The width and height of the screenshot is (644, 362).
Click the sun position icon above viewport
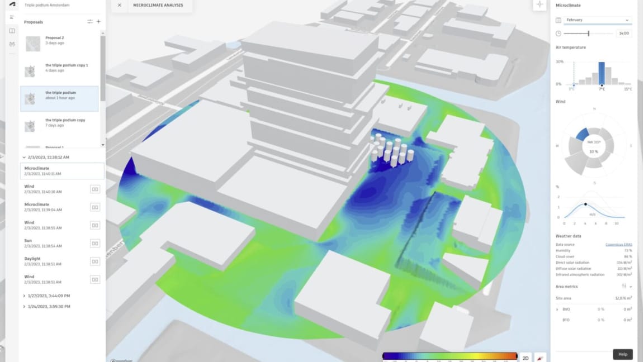(539, 4)
